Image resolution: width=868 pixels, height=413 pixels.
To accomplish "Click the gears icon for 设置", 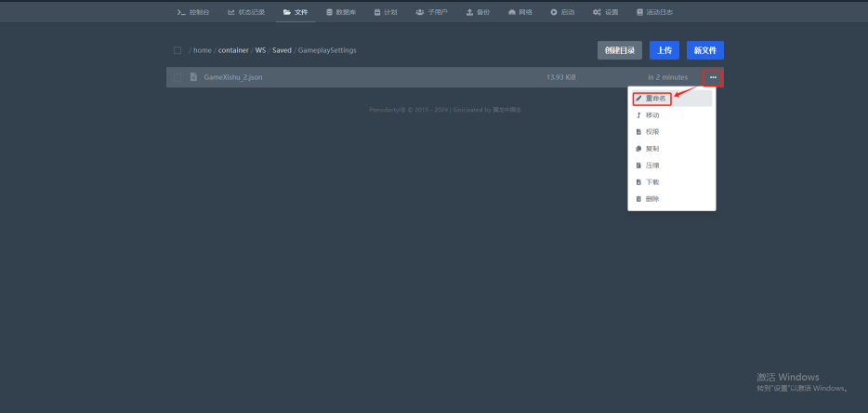I will 597,12.
